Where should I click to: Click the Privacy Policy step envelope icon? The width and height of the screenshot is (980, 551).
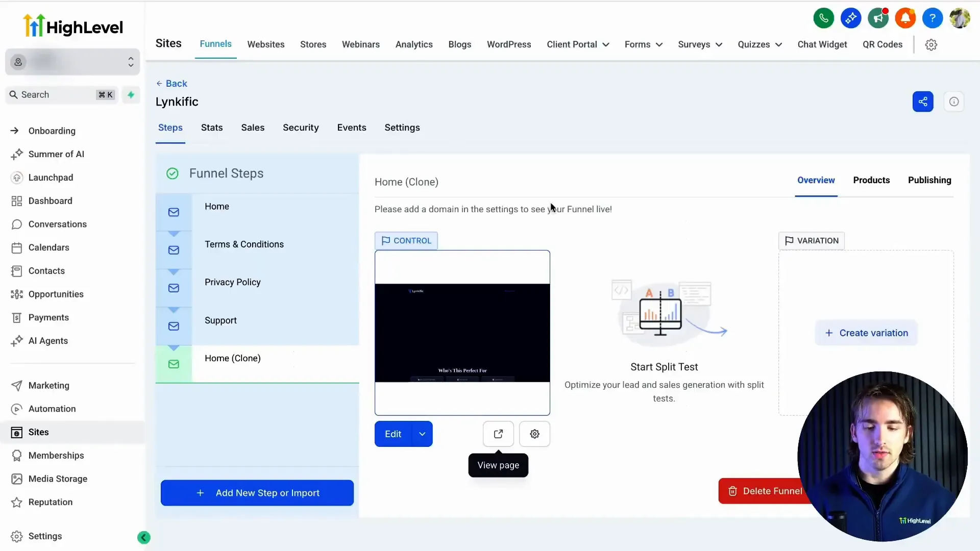click(x=174, y=288)
